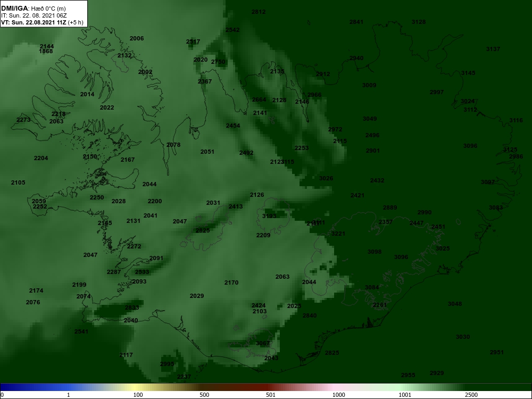Click the map value 2078
This screenshot has width=532, height=399.
[173, 145]
